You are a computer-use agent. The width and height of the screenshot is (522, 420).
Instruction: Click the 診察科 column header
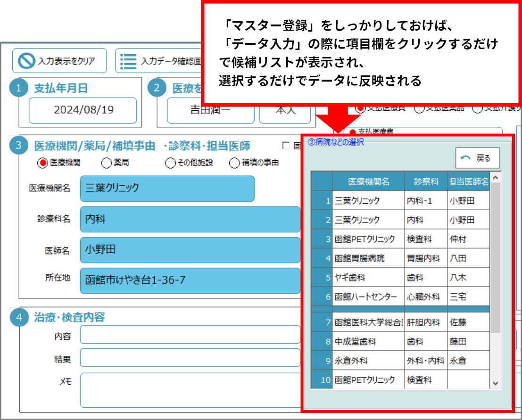click(x=426, y=181)
